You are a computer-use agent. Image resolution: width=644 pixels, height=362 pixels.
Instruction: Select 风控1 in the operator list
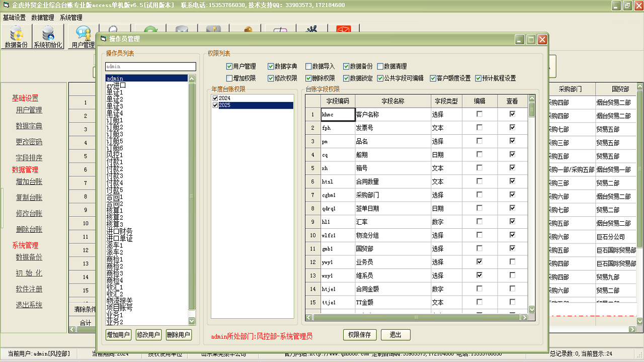tap(115, 155)
